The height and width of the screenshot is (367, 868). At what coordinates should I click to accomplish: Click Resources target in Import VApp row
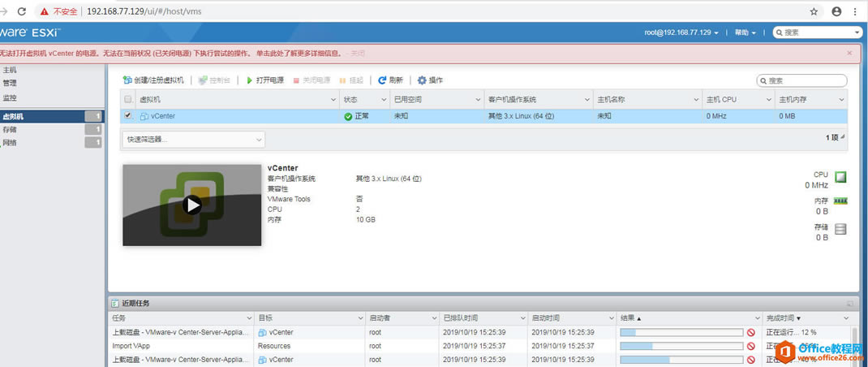point(274,346)
